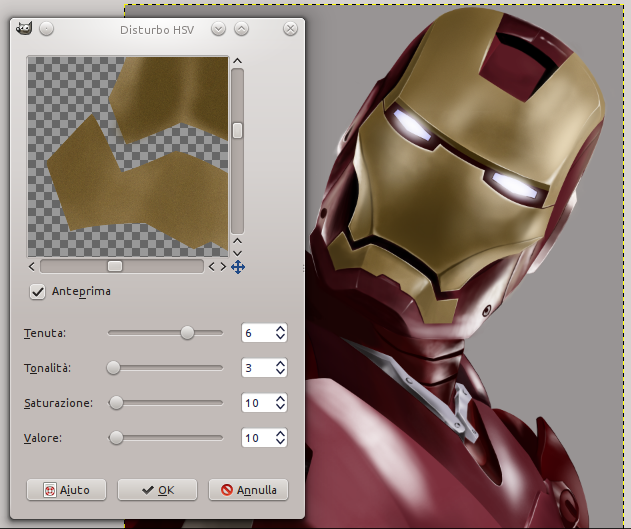
Task: Click the lower up arrow of the preview vertical scrollbar
Action: (237, 241)
